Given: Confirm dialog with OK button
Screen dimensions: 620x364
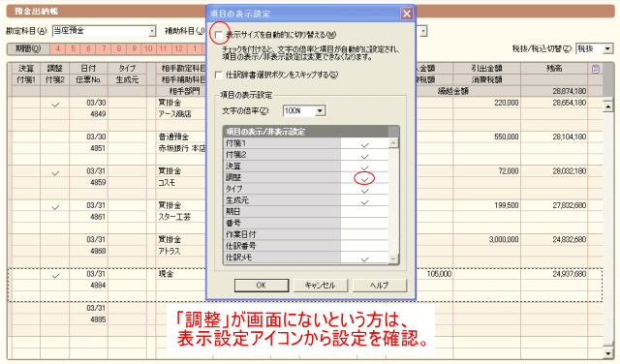Looking at the screenshot, I should point(262,286).
